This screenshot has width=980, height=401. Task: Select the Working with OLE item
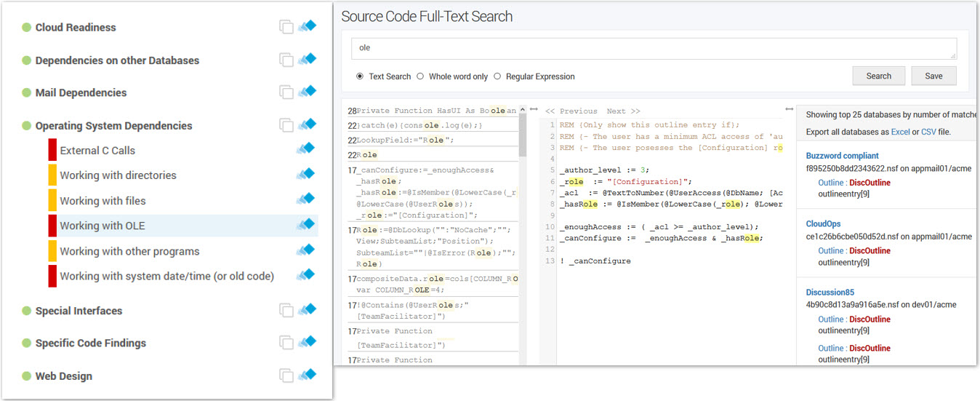[x=103, y=226]
